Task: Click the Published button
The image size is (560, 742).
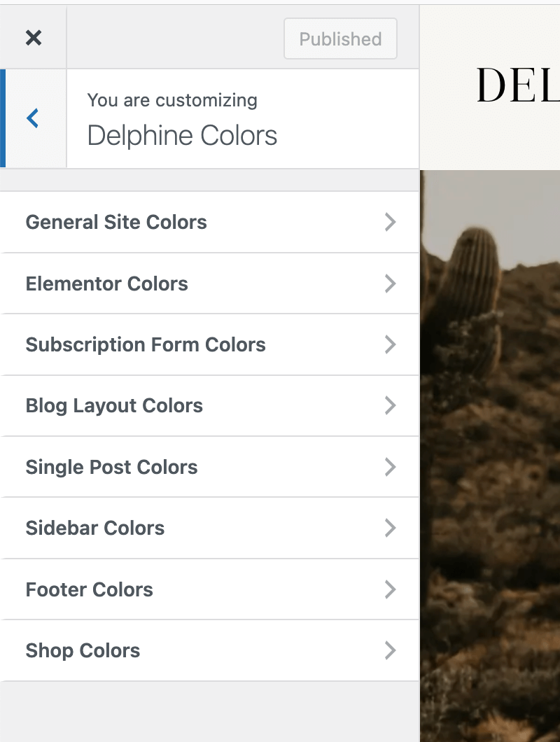Action: click(x=340, y=39)
